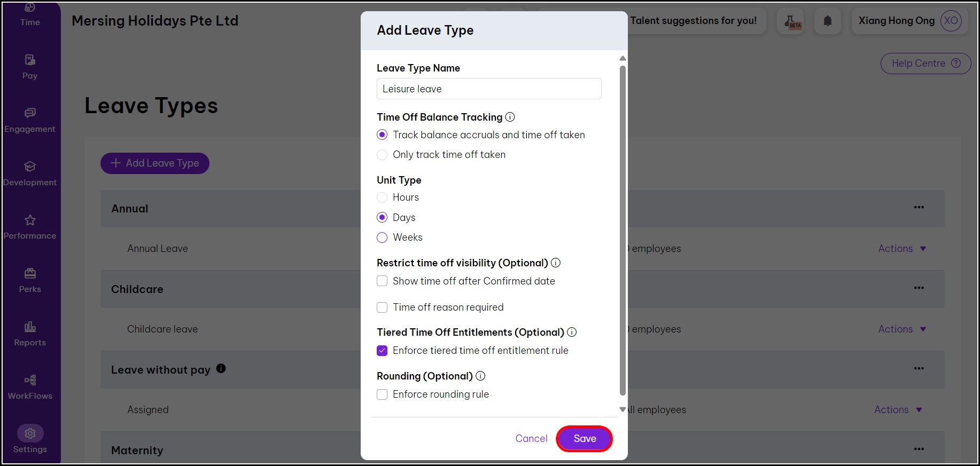Show info for Time Off Balance Tracking
The height and width of the screenshot is (466, 980).
[510, 117]
